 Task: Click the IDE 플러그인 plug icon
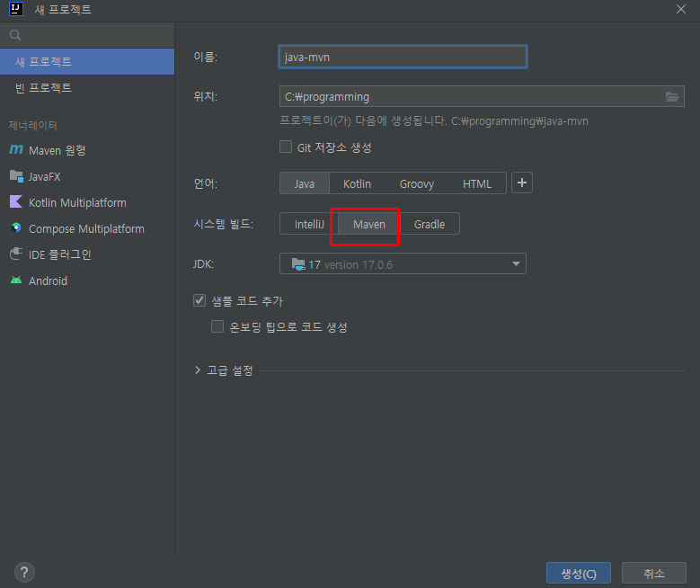(x=16, y=254)
